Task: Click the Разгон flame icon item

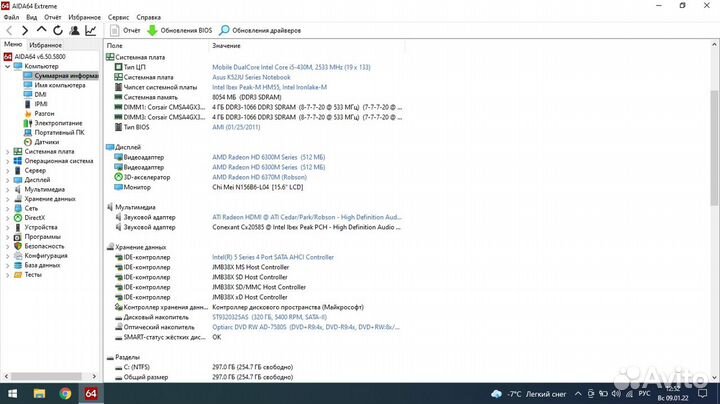Action: pos(28,113)
